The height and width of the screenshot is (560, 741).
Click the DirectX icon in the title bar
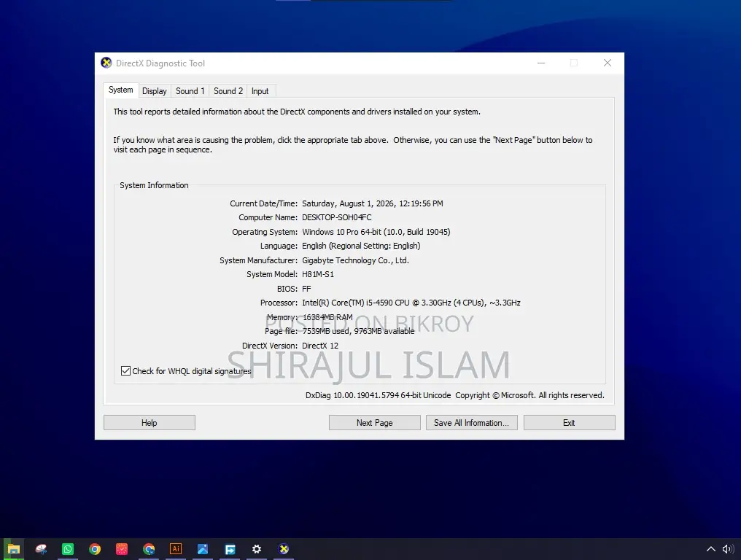106,63
